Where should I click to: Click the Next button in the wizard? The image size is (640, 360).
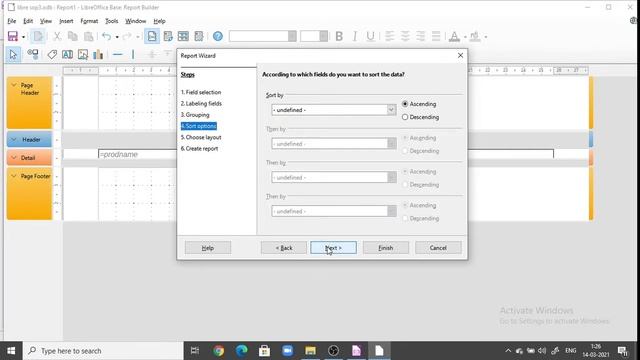point(333,248)
